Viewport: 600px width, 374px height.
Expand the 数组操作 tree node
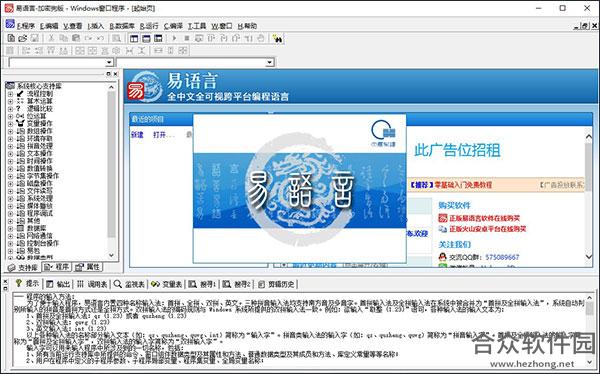[10, 131]
